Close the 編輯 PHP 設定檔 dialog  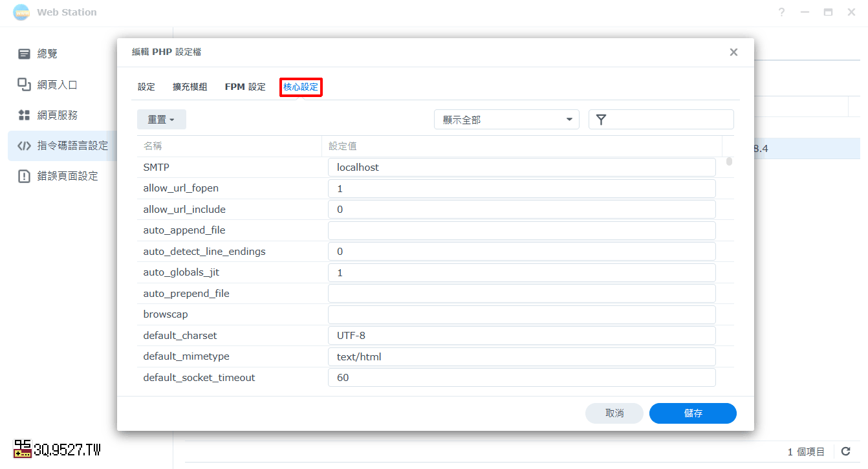pyautogui.click(x=733, y=52)
